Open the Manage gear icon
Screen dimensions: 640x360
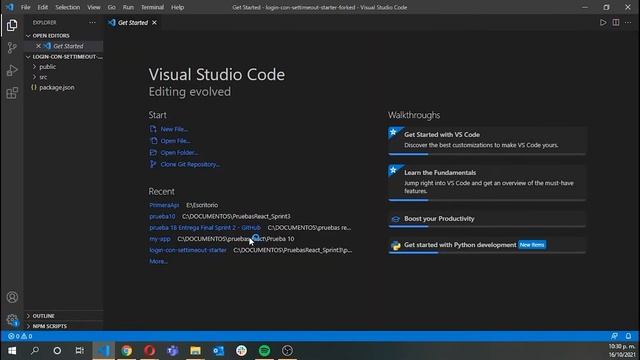tap(12, 320)
